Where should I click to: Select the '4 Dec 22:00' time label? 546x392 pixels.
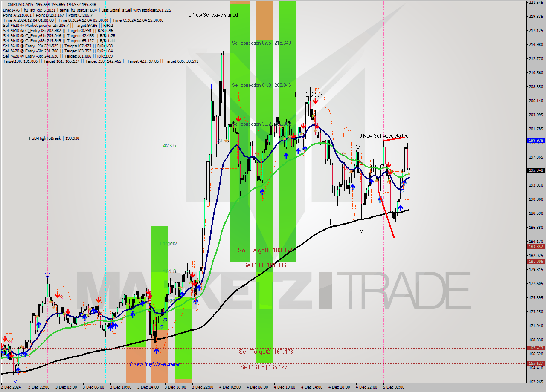coord(367,387)
